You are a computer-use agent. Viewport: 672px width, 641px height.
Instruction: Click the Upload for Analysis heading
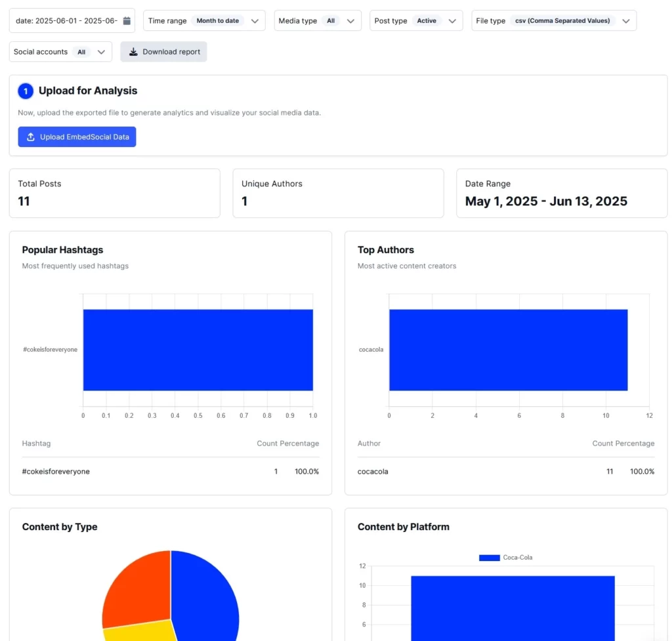pyautogui.click(x=88, y=91)
